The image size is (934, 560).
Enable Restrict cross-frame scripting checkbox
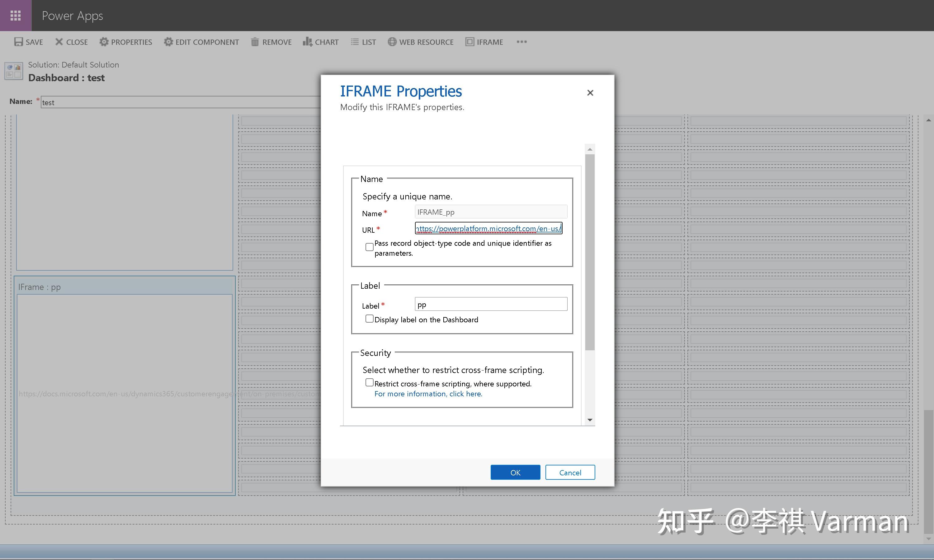click(369, 383)
